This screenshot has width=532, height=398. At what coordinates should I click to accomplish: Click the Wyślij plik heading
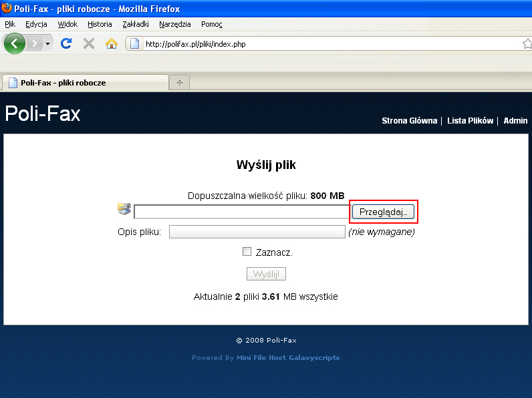tap(267, 165)
